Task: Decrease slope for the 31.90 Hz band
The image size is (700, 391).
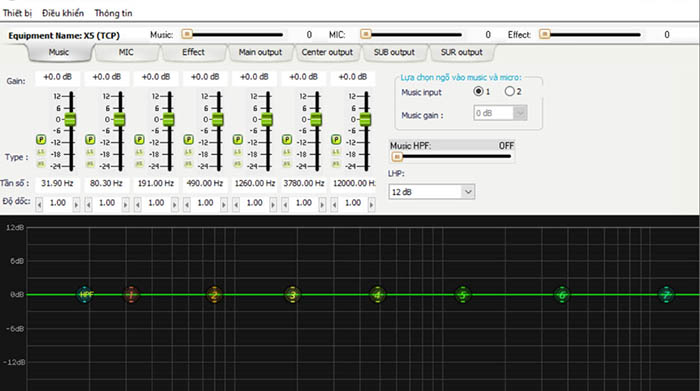Action: tap(39, 204)
